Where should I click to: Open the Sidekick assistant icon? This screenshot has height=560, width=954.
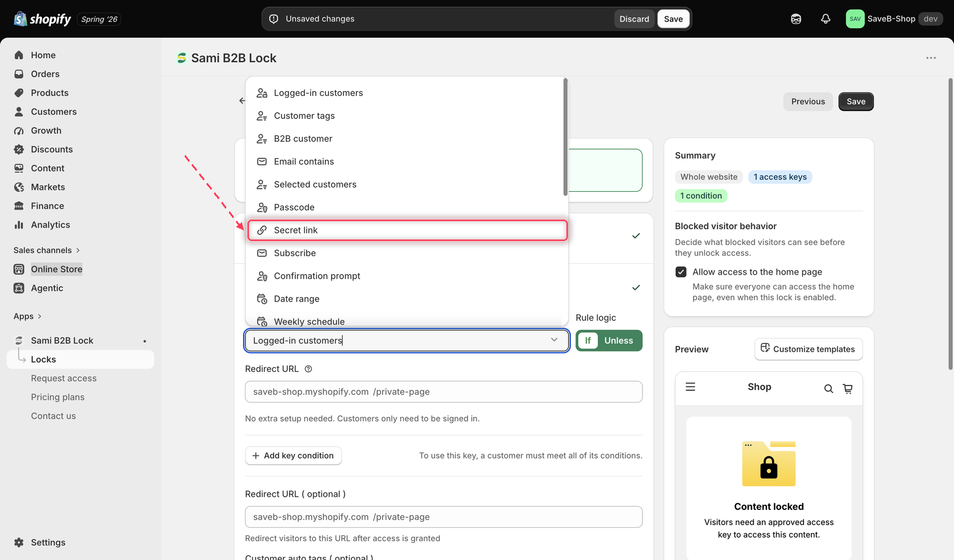click(796, 19)
